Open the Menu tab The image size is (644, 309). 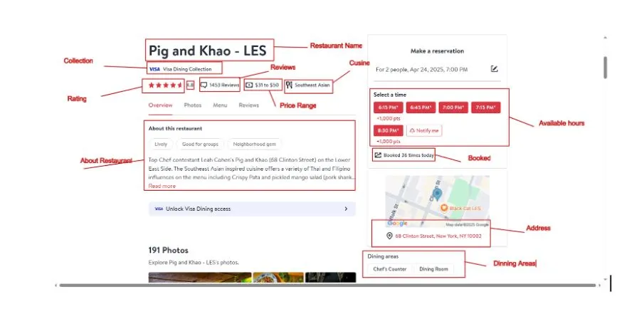pos(220,105)
